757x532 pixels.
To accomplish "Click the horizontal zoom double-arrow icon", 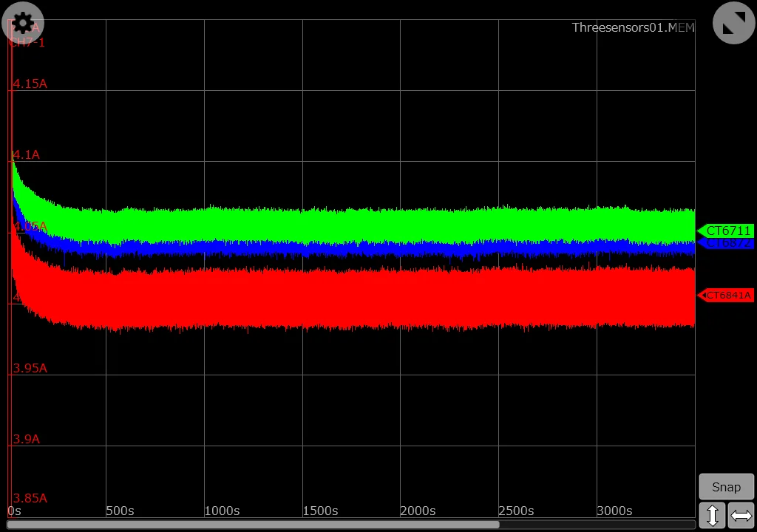I will coord(741,515).
